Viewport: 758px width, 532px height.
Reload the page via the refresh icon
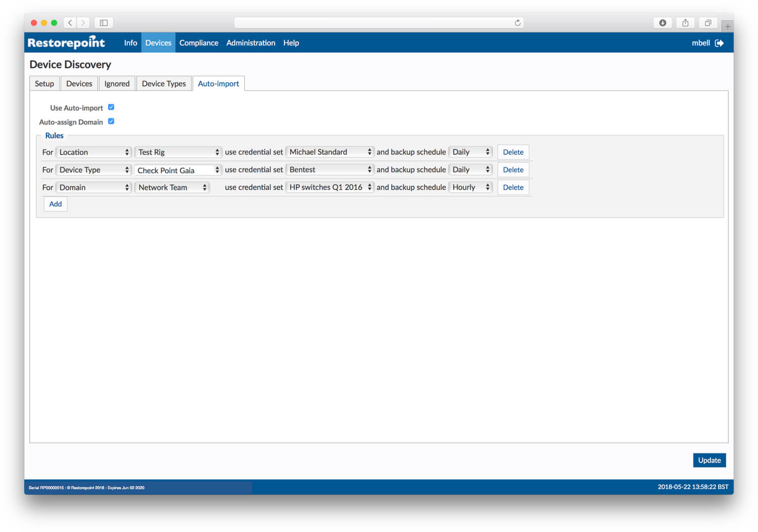point(518,23)
